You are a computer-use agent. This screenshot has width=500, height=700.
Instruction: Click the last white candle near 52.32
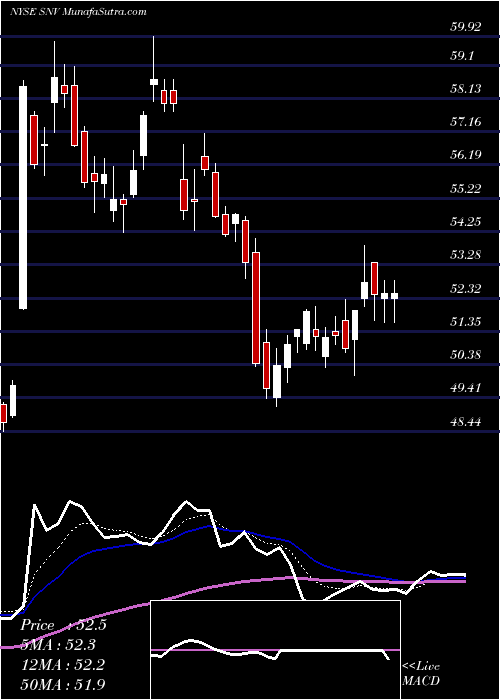coord(395,296)
